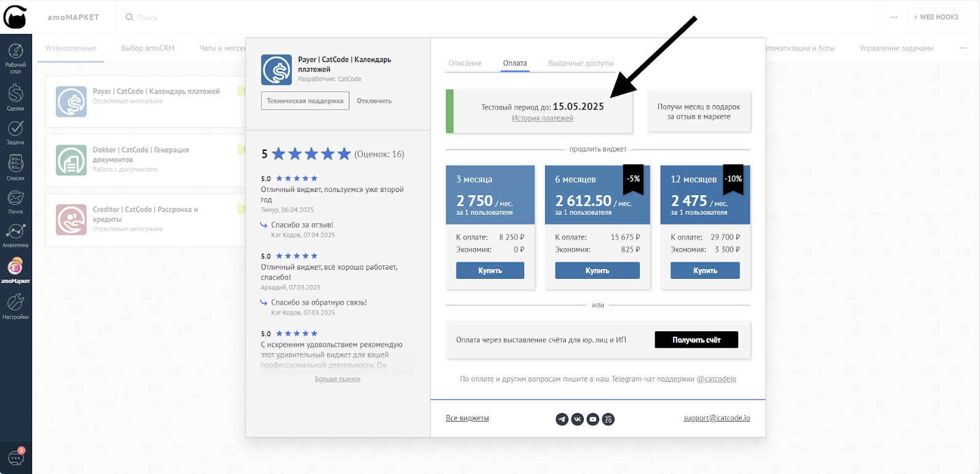This screenshot has height=474, width=980.
Task: Buy the 6 месяцев plan
Action: [x=597, y=270]
